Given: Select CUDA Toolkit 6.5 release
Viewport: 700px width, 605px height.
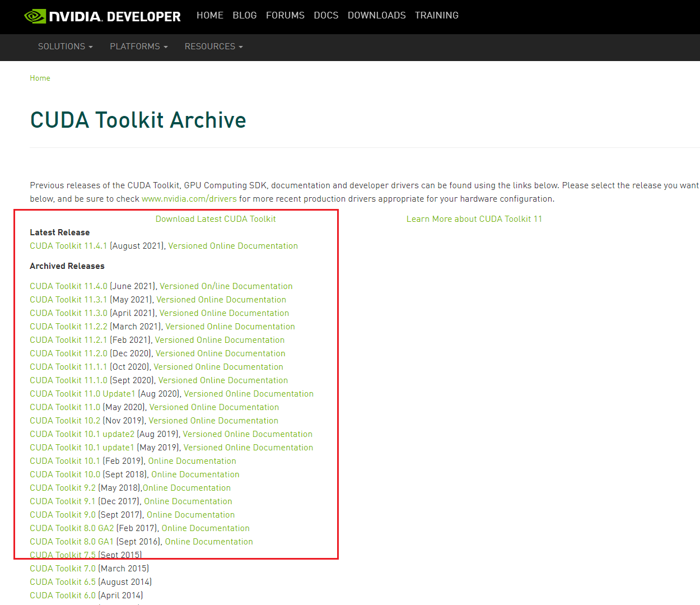Looking at the screenshot, I should (x=63, y=582).
